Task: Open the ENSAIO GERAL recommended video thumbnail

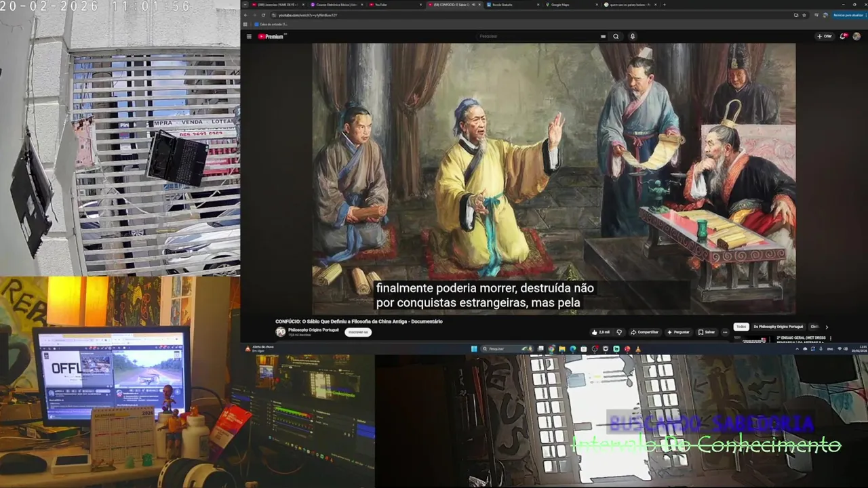Action: click(754, 339)
